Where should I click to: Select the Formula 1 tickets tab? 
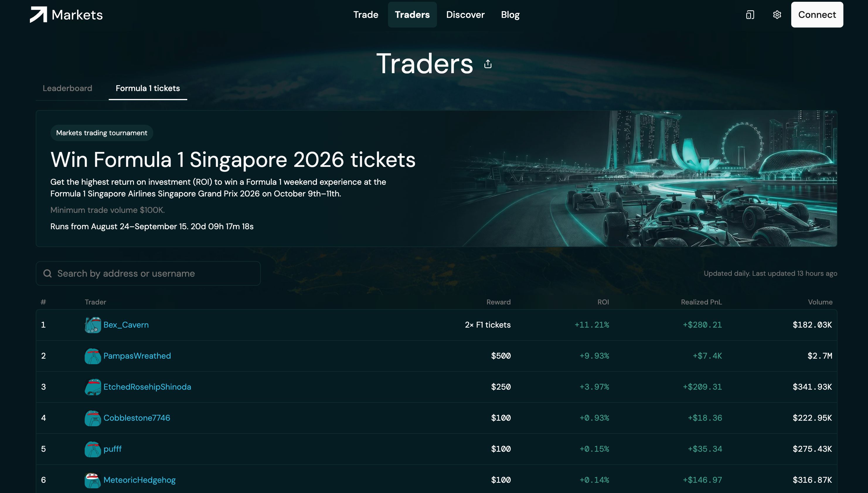click(x=148, y=88)
